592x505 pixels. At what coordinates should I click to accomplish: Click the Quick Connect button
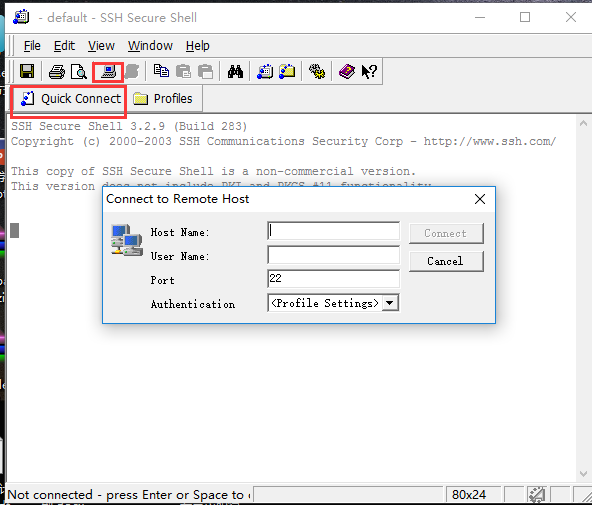70,99
